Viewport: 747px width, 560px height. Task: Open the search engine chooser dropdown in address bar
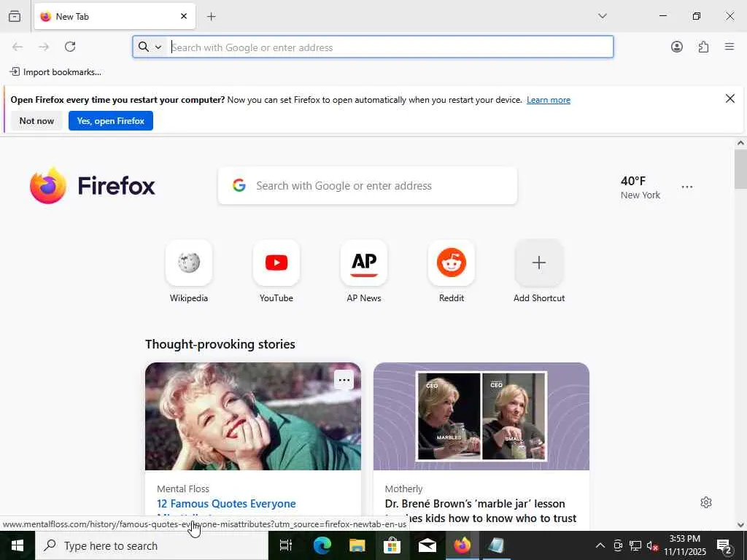pyautogui.click(x=150, y=47)
